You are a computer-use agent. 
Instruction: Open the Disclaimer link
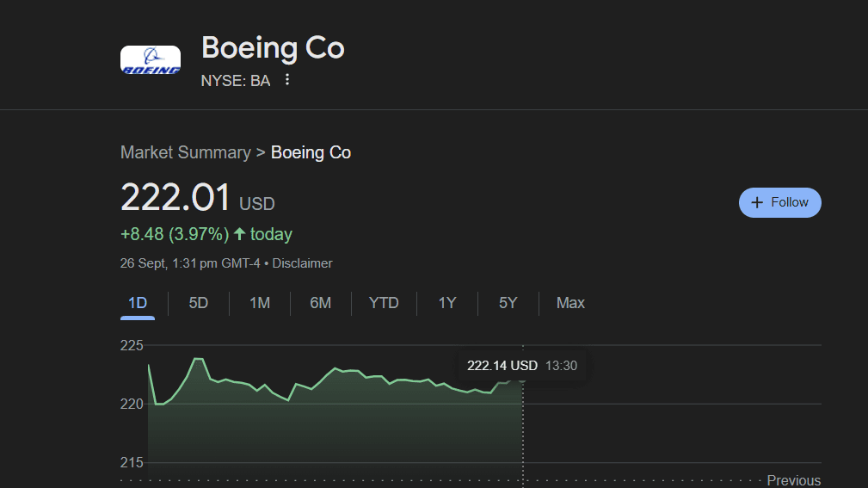302,263
